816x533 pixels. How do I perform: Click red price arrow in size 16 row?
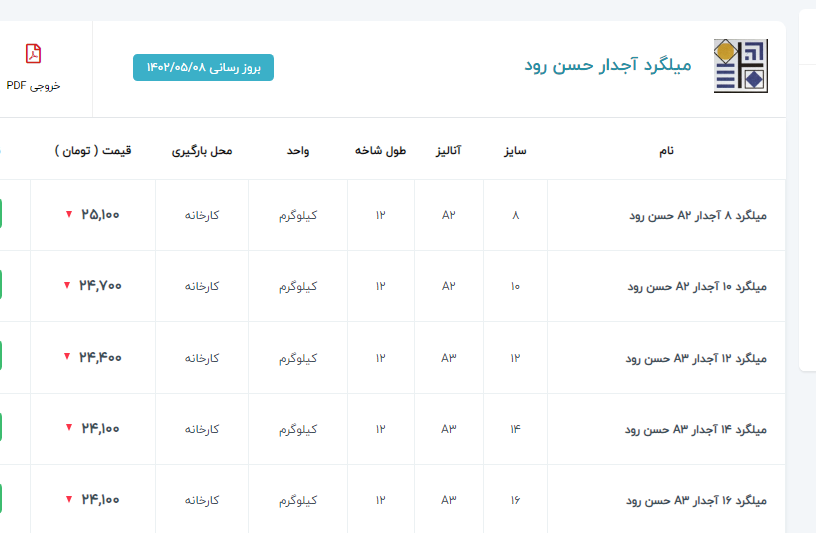68,499
